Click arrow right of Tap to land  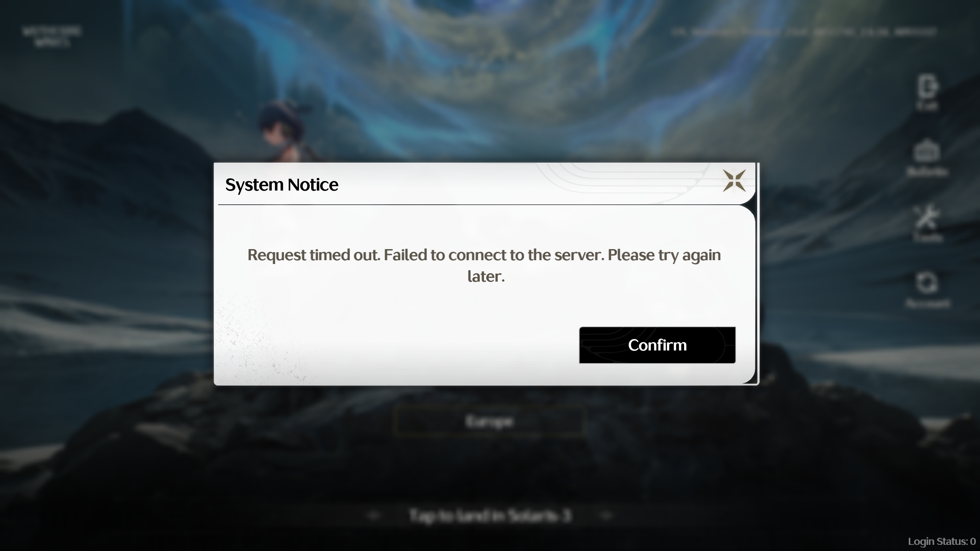tap(607, 515)
